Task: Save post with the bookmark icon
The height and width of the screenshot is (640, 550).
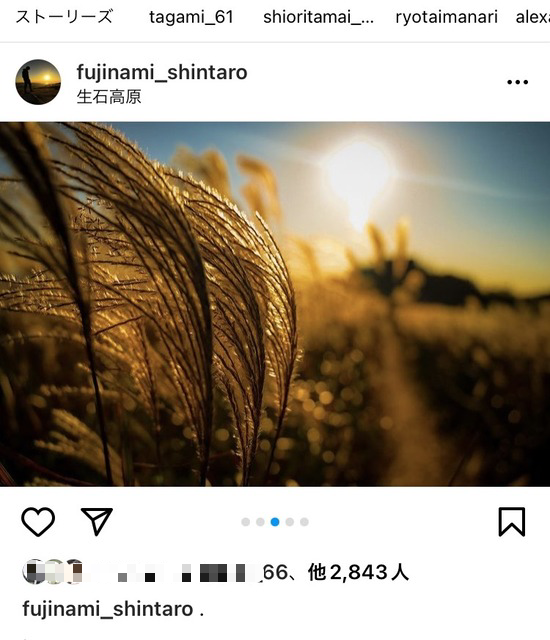Action: click(x=512, y=522)
